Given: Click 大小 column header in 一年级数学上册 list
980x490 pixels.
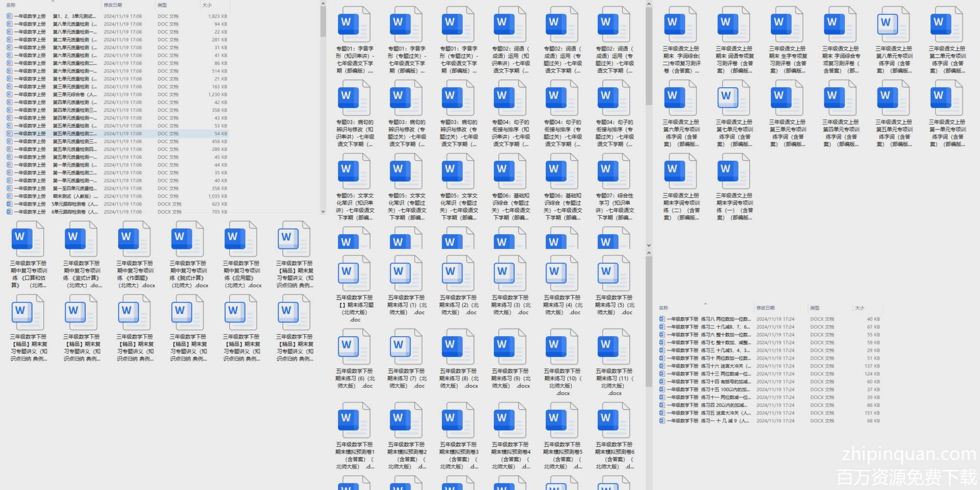Looking at the screenshot, I should point(207,5).
